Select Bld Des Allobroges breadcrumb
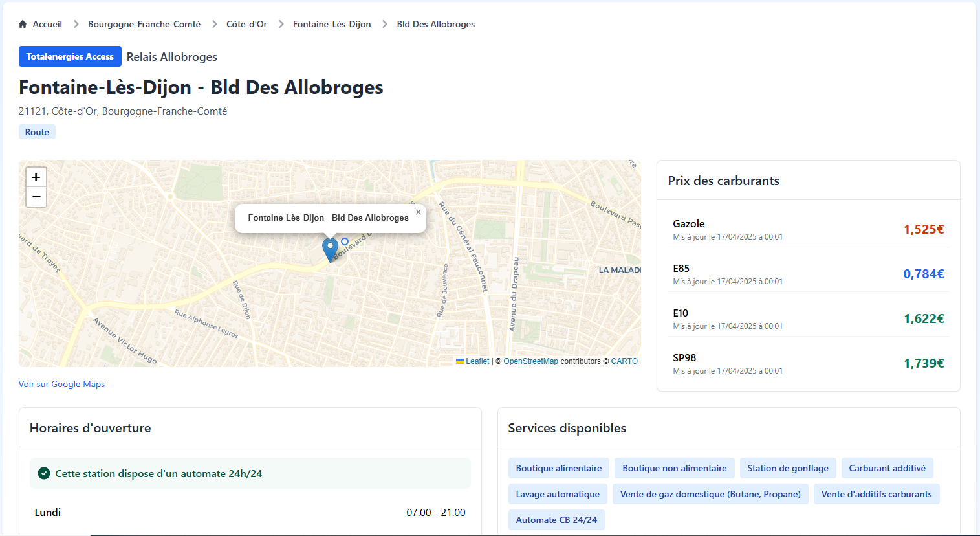The image size is (980, 536). click(x=436, y=24)
